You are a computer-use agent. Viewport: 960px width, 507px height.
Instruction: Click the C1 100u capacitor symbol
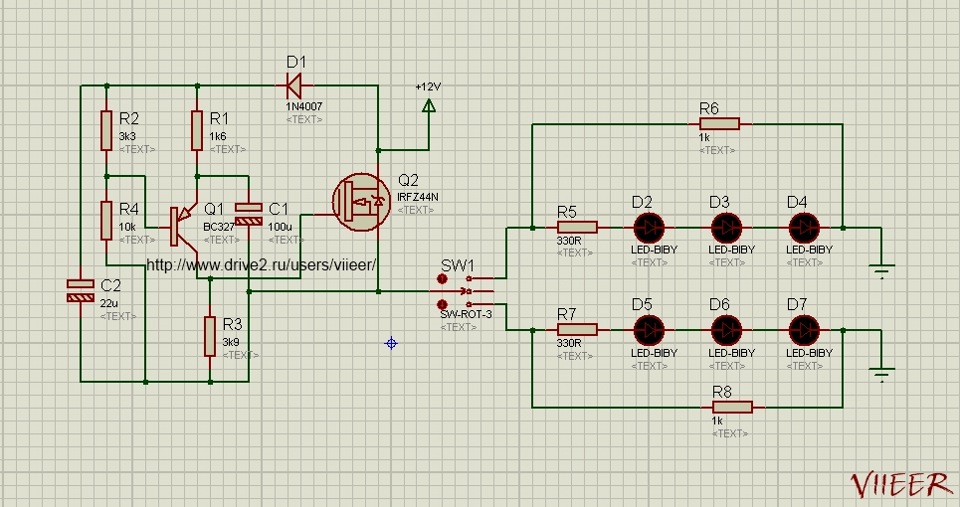pyautogui.click(x=248, y=213)
